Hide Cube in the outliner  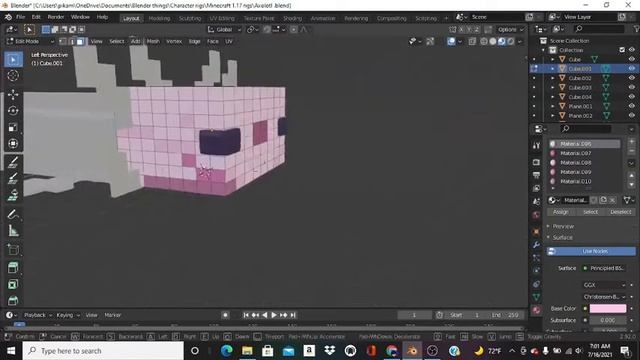tap(631, 59)
